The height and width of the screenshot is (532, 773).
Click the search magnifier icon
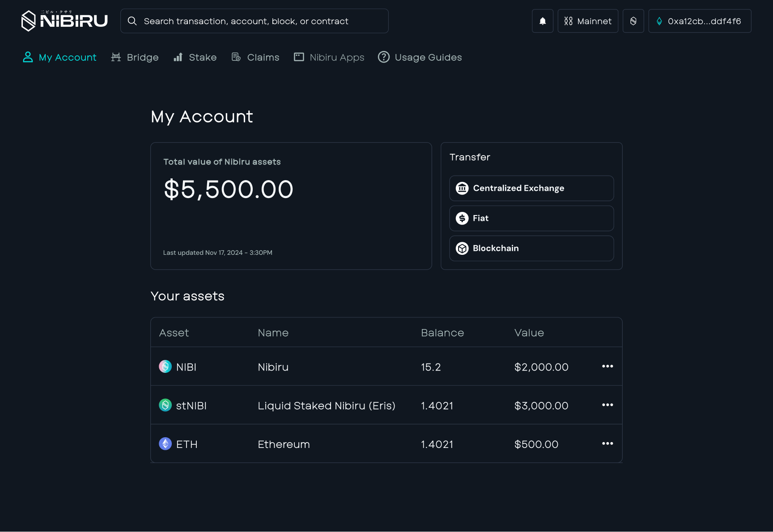(132, 21)
